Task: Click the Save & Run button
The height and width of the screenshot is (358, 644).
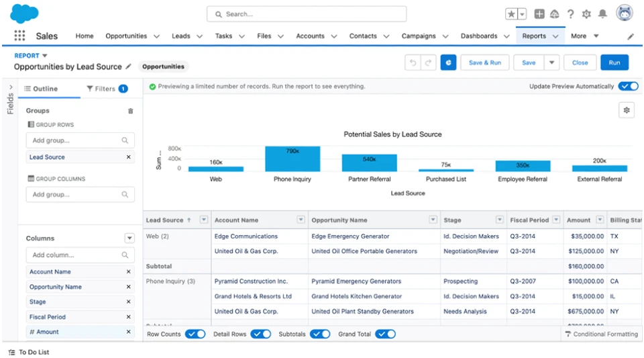Action: click(x=484, y=62)
